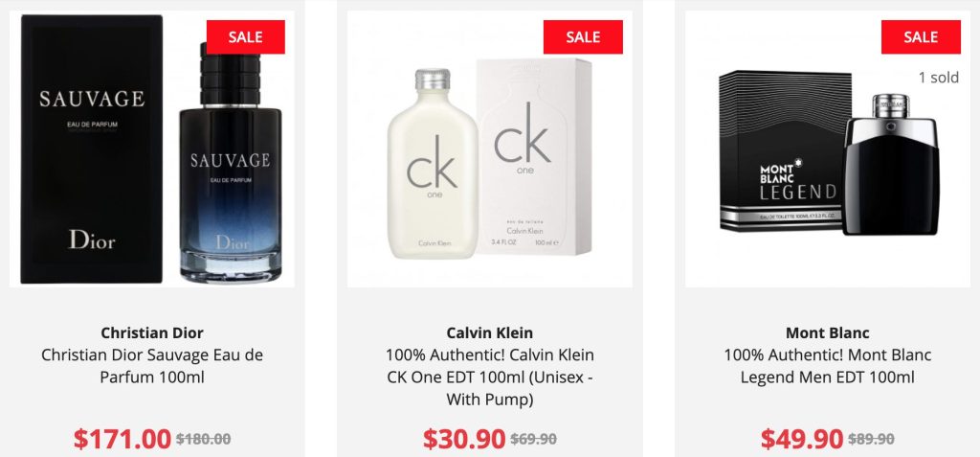
Task: Open the CK One product image
Action: [x=489, y=149]
